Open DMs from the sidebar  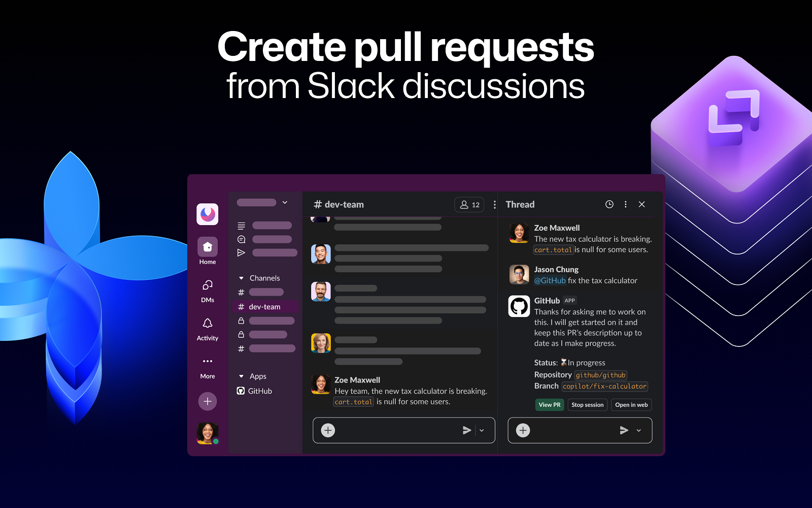(x=208, y=291)
